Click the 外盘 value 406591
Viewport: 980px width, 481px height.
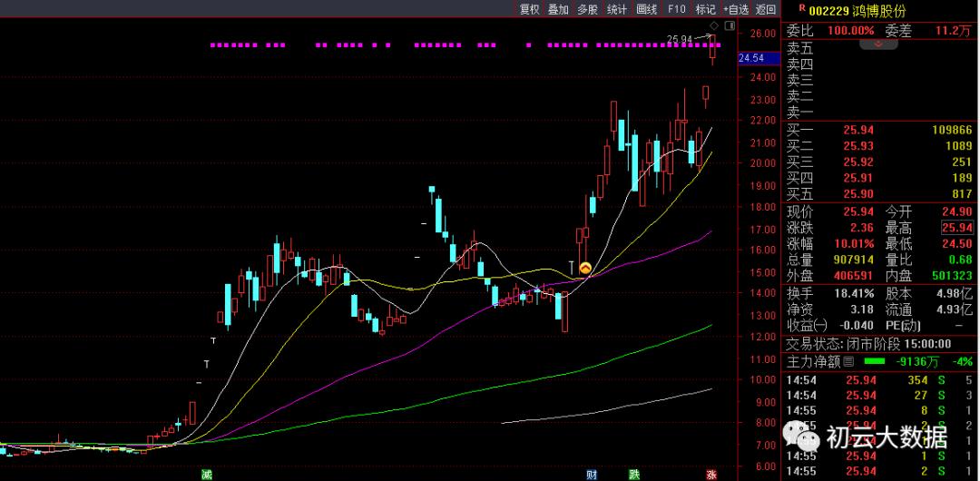tap(853, 277)
